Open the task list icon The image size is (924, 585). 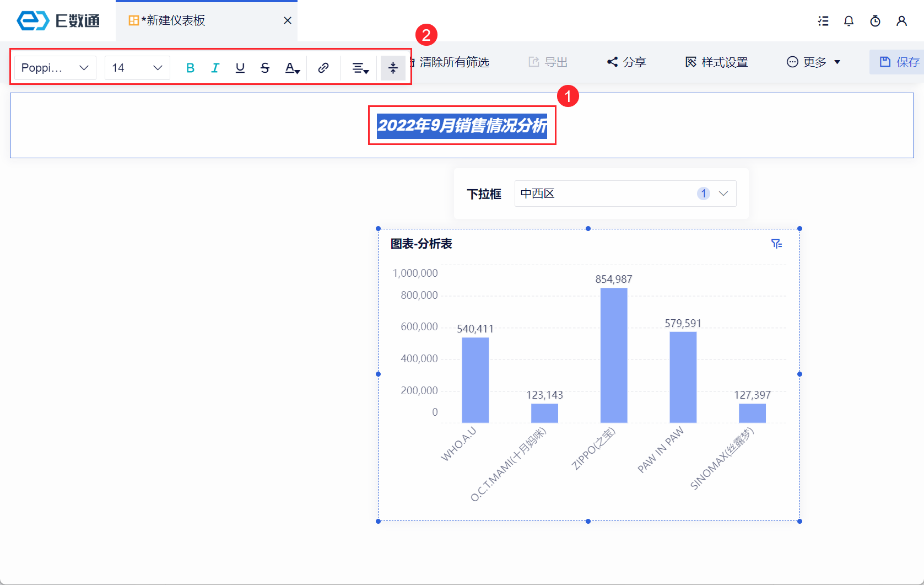(x=823, y=21)
